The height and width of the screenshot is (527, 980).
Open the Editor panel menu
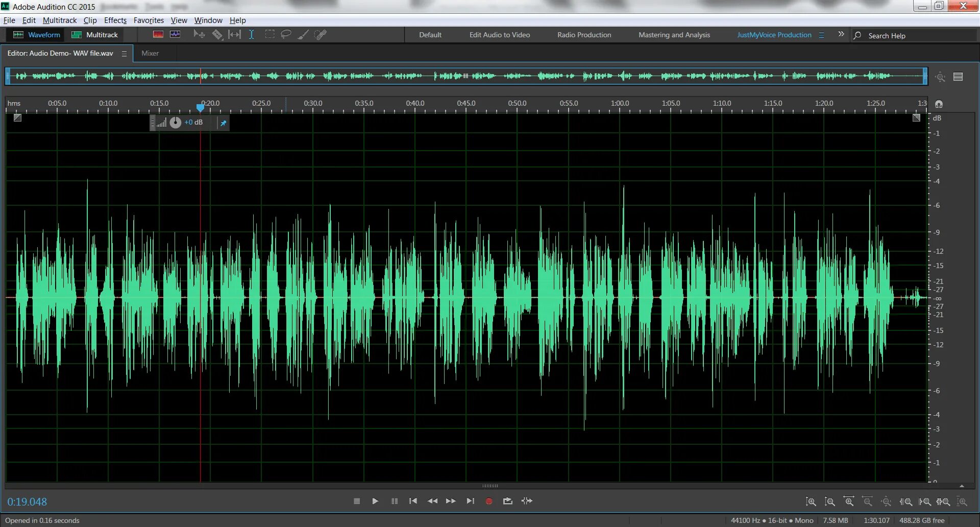pyautogui.click(x=124, y=53)
